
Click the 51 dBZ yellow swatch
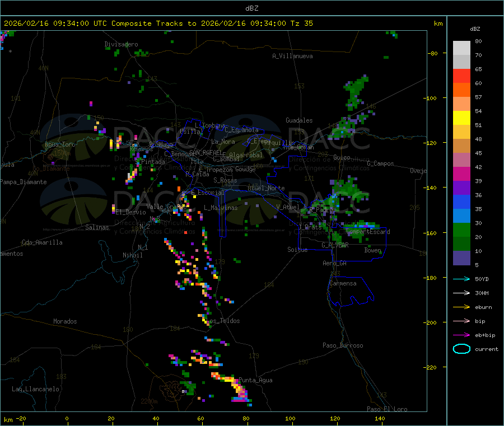coord(461,118)
